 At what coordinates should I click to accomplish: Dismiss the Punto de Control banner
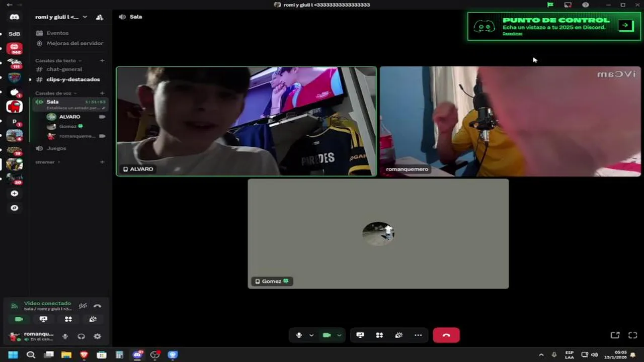coord(512,34)
